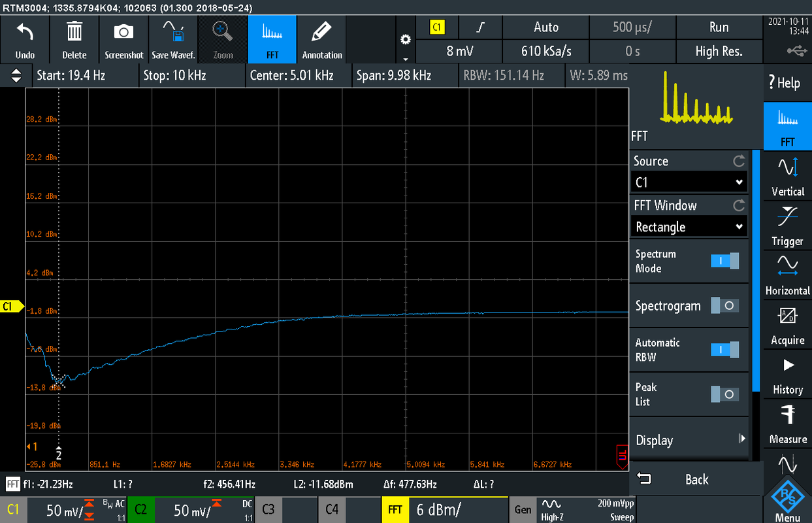Open FFT Window Rectangle dropdown
This screenshot has width=812, height=523.
coord(689,227)
